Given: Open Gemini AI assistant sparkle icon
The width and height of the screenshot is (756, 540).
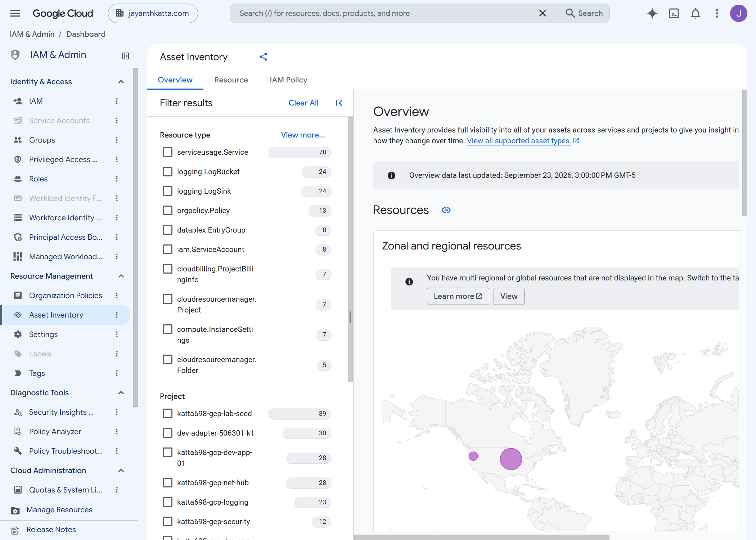Looking at the screenshot, I should click(x=652, y=13).
